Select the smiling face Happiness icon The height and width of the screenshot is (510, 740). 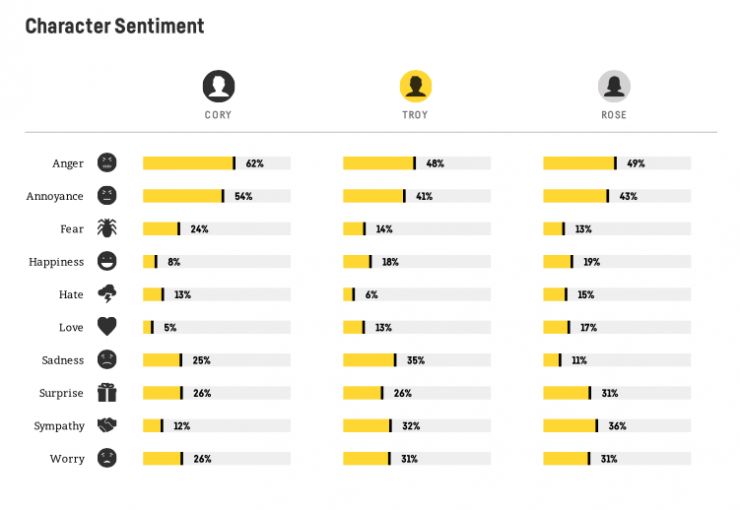tap(107, 262)
